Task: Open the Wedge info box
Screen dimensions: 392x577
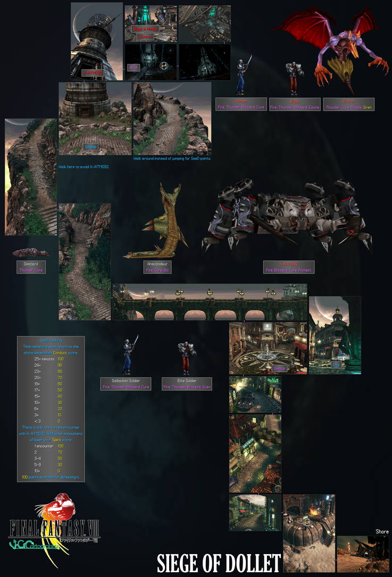Action: coord(241,104)
